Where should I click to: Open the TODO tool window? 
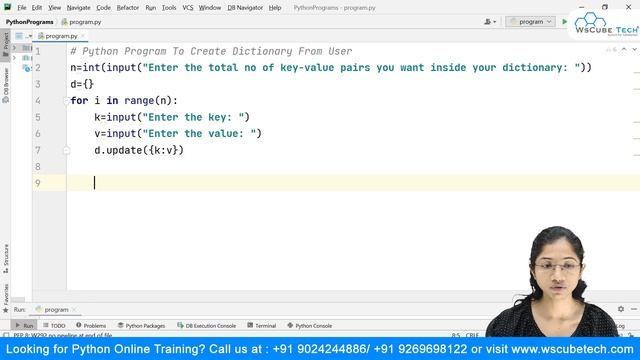point(54,326)
